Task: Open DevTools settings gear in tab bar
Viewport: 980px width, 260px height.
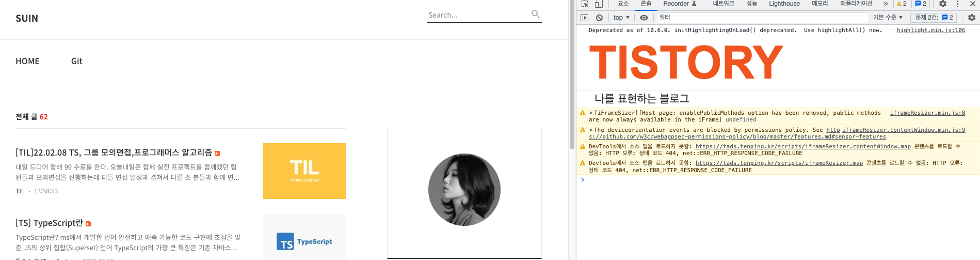Action: point(943,4)
